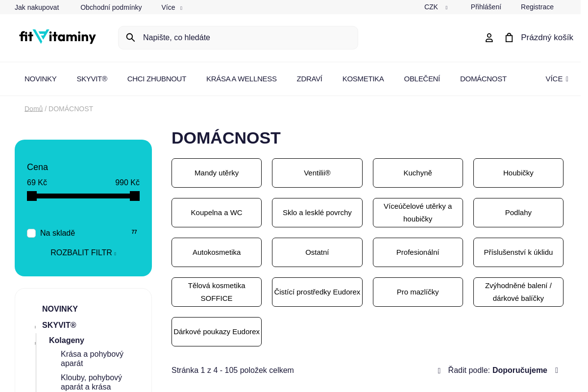
Task: Open the Autokosmetika subcategory
Action: (217, 252)
